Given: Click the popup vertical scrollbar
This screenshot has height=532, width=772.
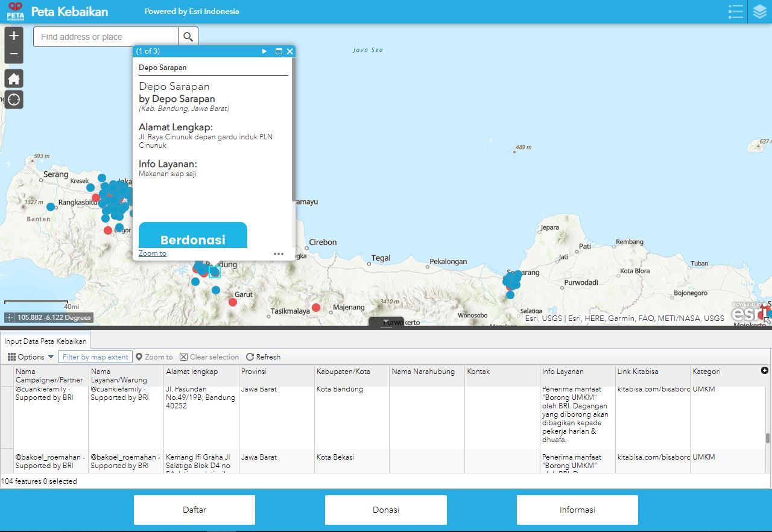Looking at the screenshot, I should point(294,129).
